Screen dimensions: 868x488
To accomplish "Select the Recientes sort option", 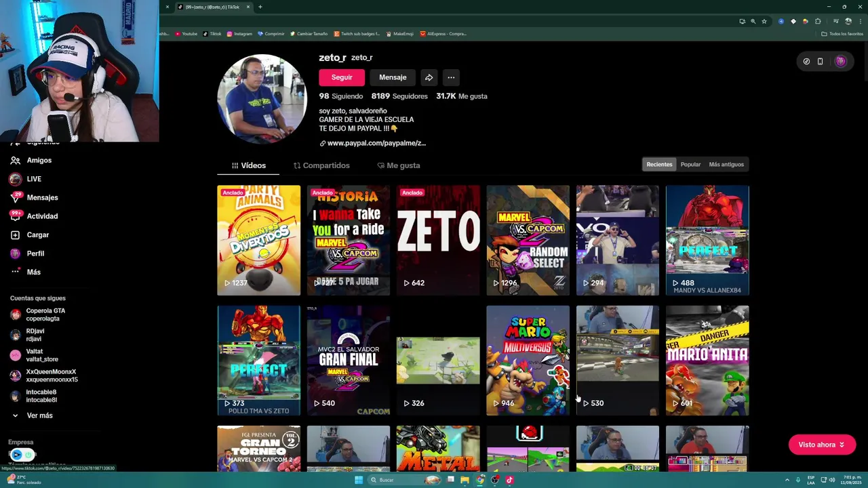I will tap(659, 164).
